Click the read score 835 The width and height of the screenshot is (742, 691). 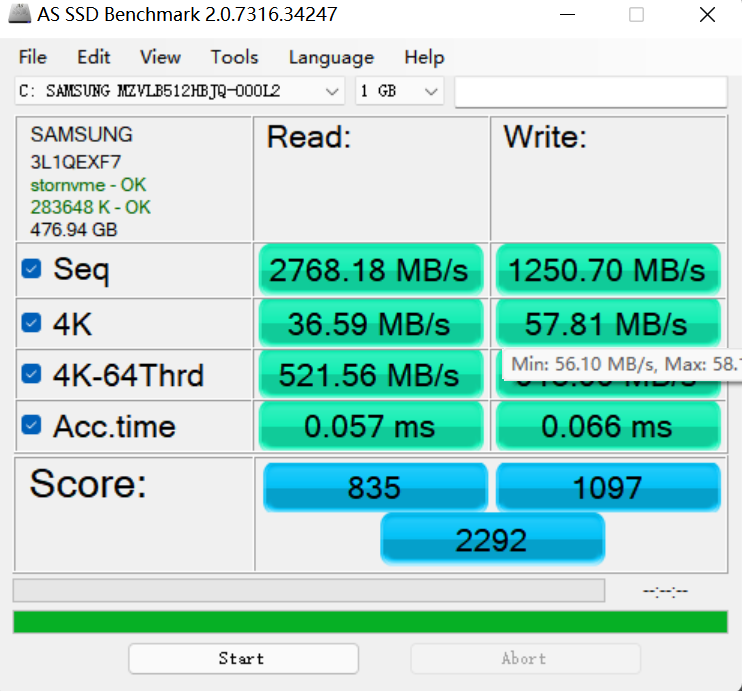[x=375, y=487]
